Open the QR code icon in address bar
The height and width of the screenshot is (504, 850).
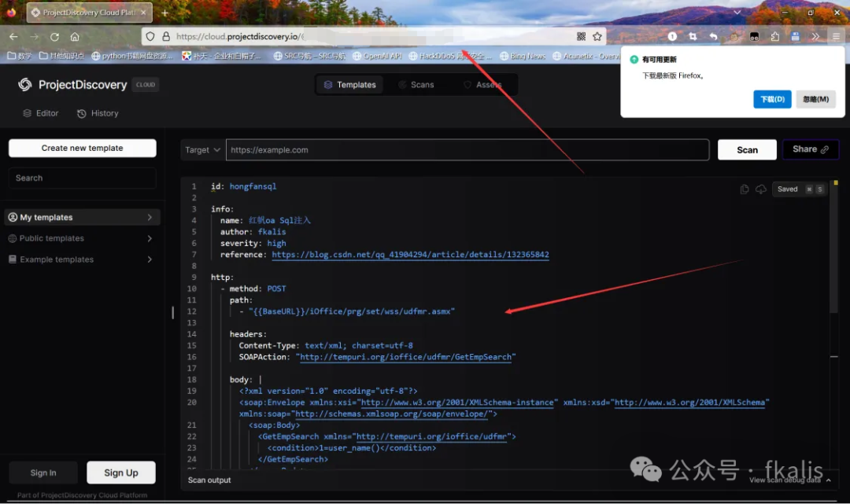click(x=581, y=36)
